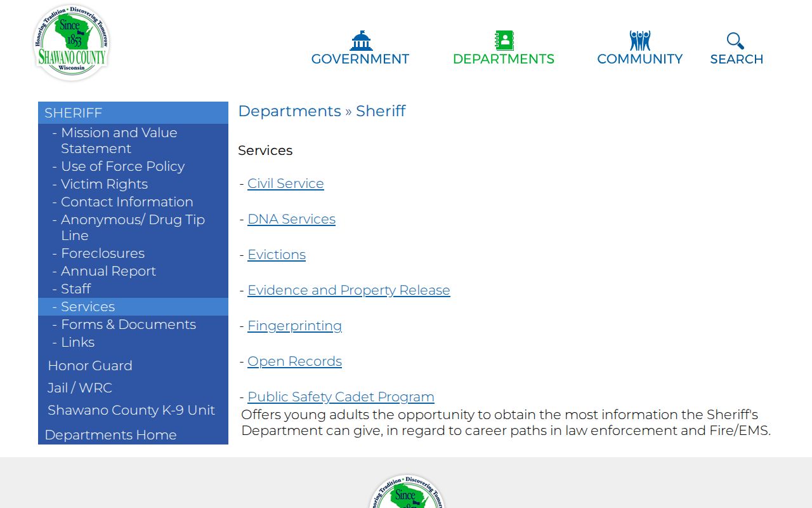Click the footer Shawano County logo

[407, 491]
